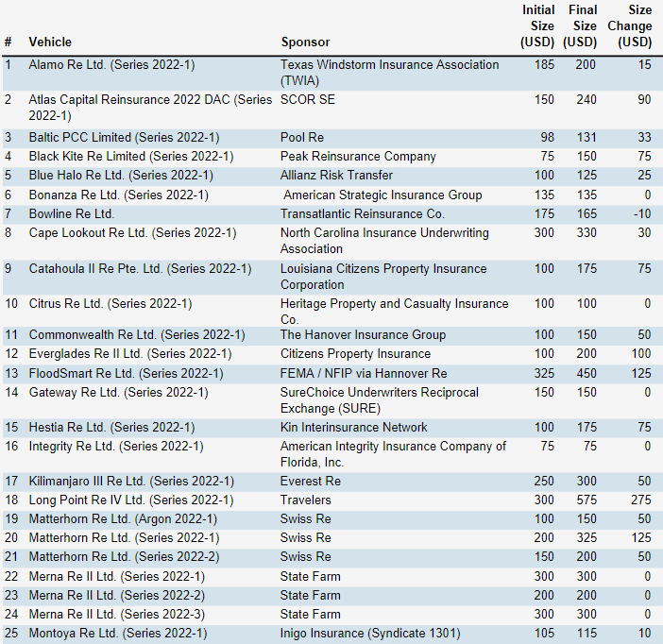This screenshot has height=644, width=663.
Task: Select Transatlantic Reinsurance Co. sponsor cell
Action: (363, 214)
